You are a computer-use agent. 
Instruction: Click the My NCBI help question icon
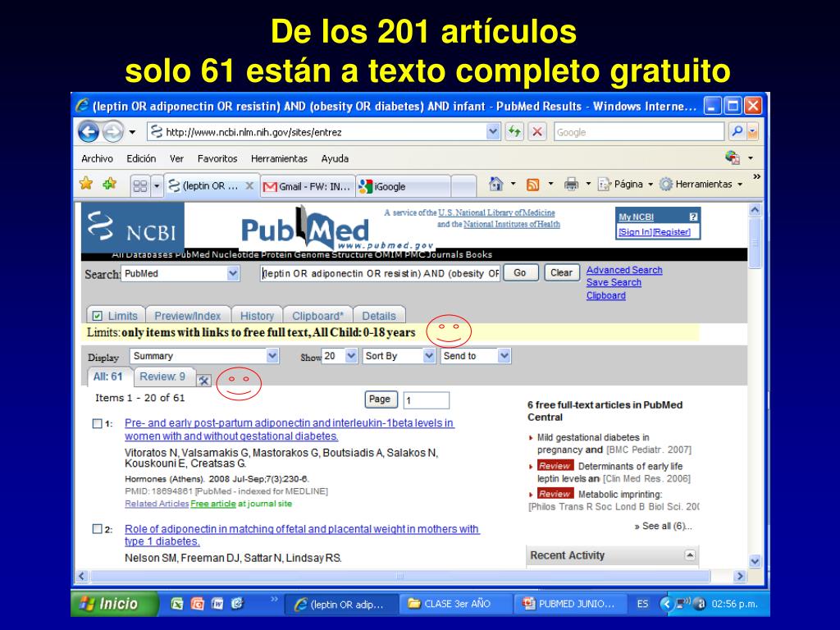(x=693, y=217)
